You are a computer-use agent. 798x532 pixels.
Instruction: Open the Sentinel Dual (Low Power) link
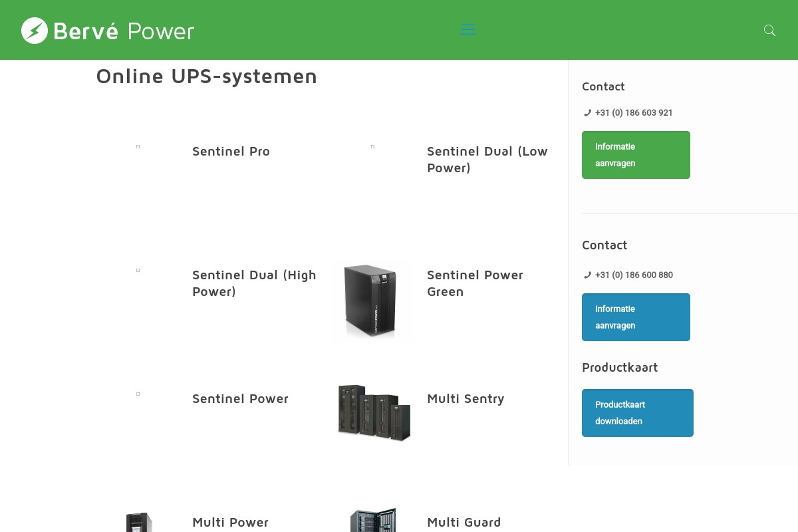[487, 160]
